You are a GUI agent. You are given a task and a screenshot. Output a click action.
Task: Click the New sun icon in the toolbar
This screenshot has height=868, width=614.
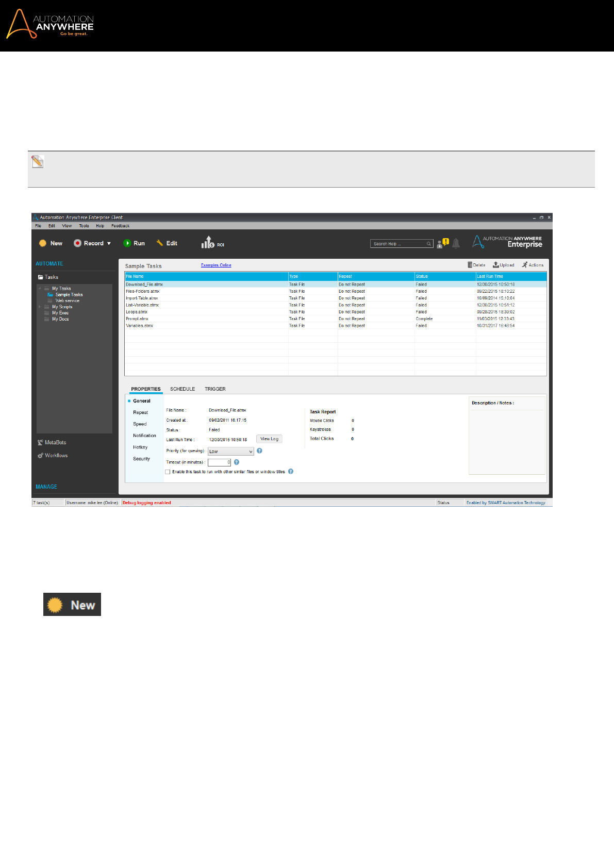[43, 243]
